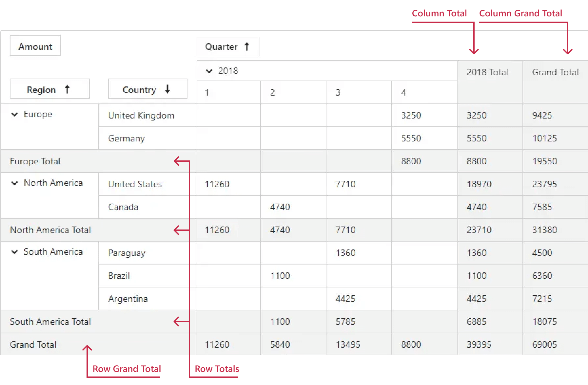Click the Region sort ascending arrow icon
Image resolution: width=588 pixels, height=385 pixels.
pos(67,89)
